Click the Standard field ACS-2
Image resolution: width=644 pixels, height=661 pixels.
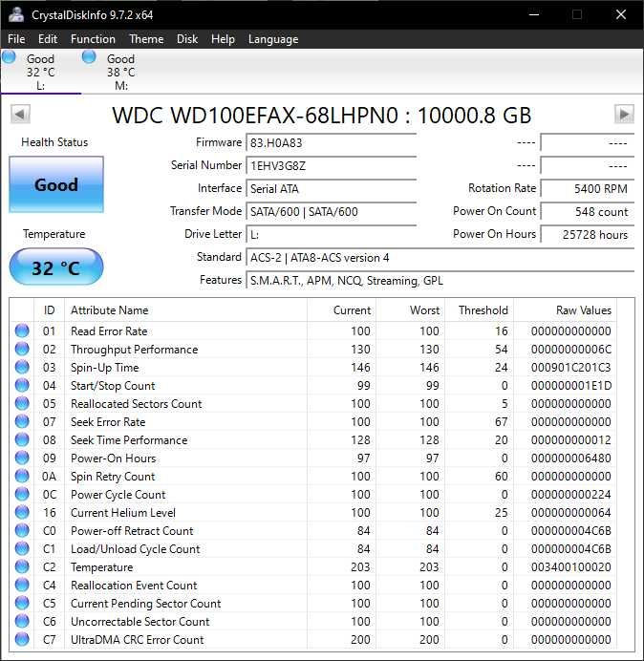coord(440,258)
